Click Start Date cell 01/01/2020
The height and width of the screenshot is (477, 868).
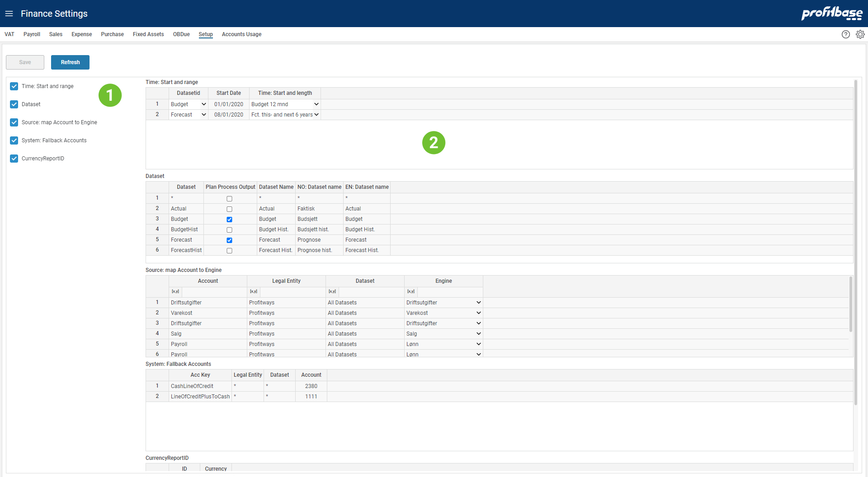click(x=229, y=104)
